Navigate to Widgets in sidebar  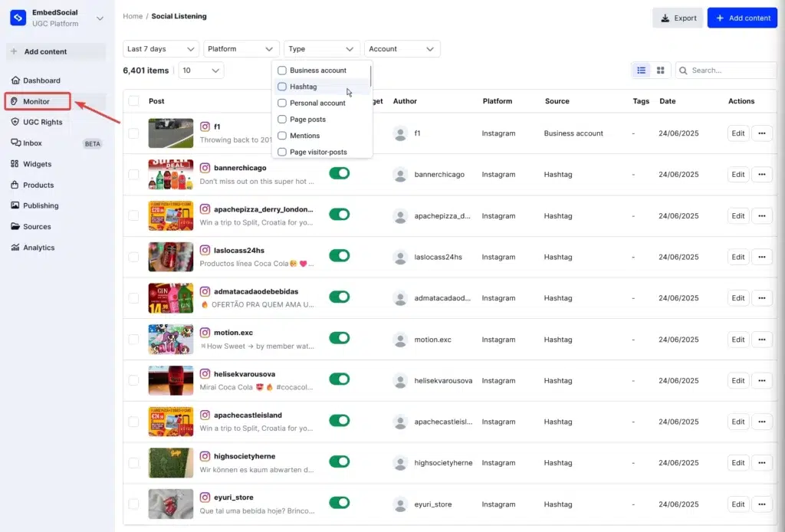[x=37, y=164]
